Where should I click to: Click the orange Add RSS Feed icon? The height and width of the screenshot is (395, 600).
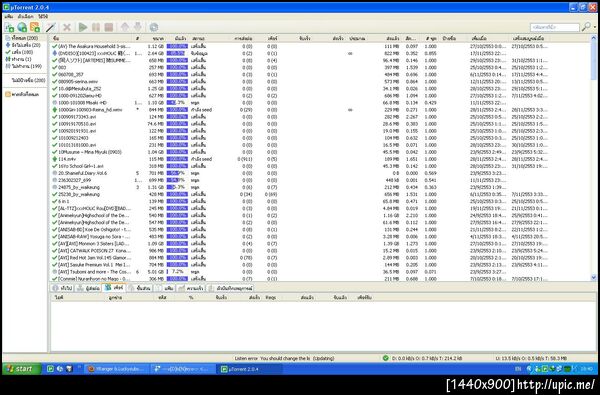coord(35,27)
